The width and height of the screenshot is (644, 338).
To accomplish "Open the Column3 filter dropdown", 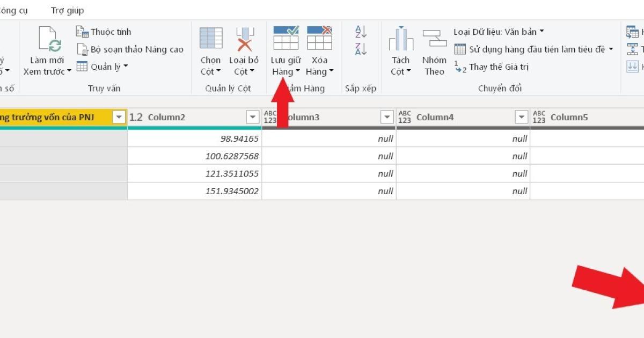I will (x=387, y=117).
